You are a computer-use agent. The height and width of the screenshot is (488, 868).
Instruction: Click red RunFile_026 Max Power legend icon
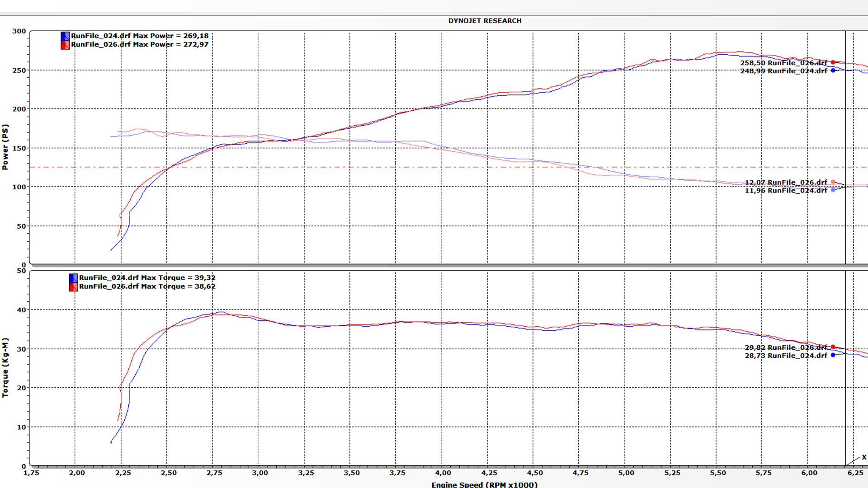coord(65,45)
